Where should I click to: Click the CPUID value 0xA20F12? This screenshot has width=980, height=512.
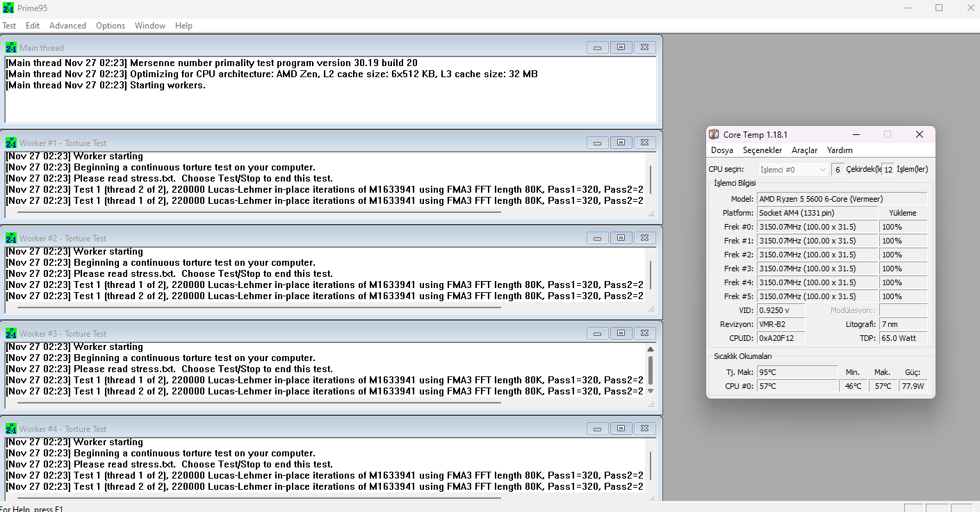pos(781,338)
